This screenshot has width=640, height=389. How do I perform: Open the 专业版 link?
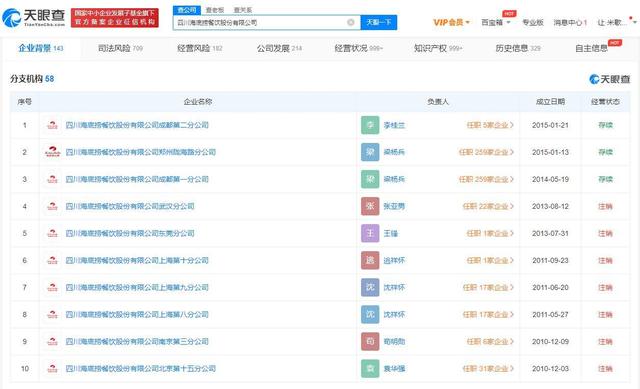533,22
